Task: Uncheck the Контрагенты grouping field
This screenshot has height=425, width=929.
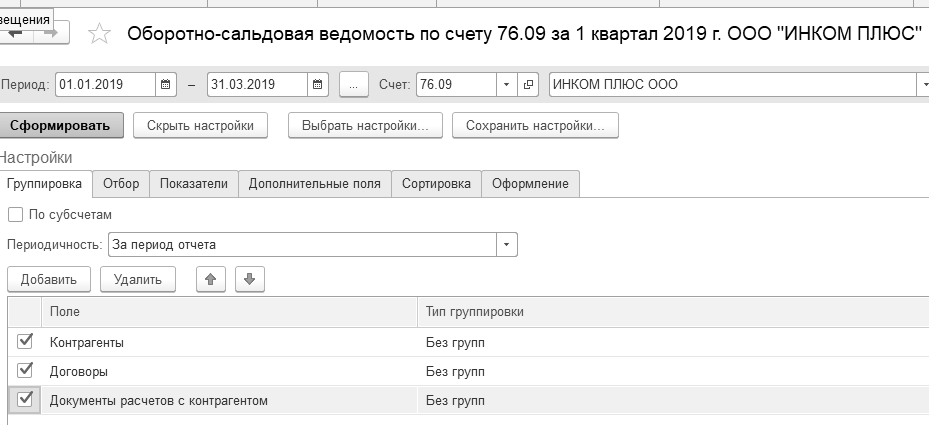Action: click(24, 342)
